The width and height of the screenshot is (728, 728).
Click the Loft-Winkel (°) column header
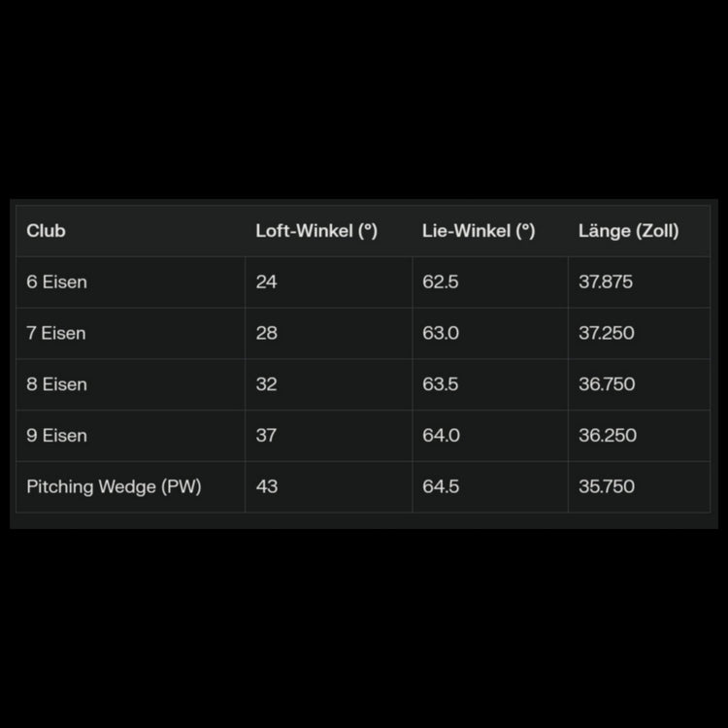click(x=316, y=231)
